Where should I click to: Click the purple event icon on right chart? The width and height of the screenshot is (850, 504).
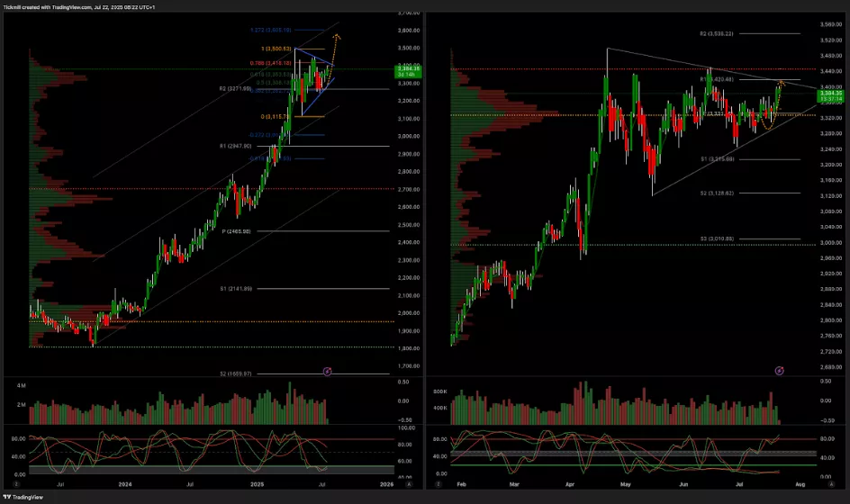pyautogui.click(x=779, y=371)
